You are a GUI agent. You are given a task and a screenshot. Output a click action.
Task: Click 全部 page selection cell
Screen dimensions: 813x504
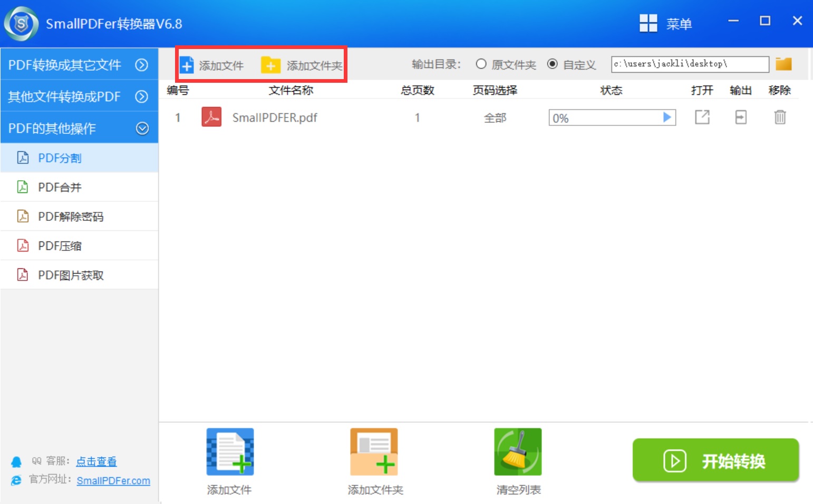pyautogui.click(x=495, y=118)
